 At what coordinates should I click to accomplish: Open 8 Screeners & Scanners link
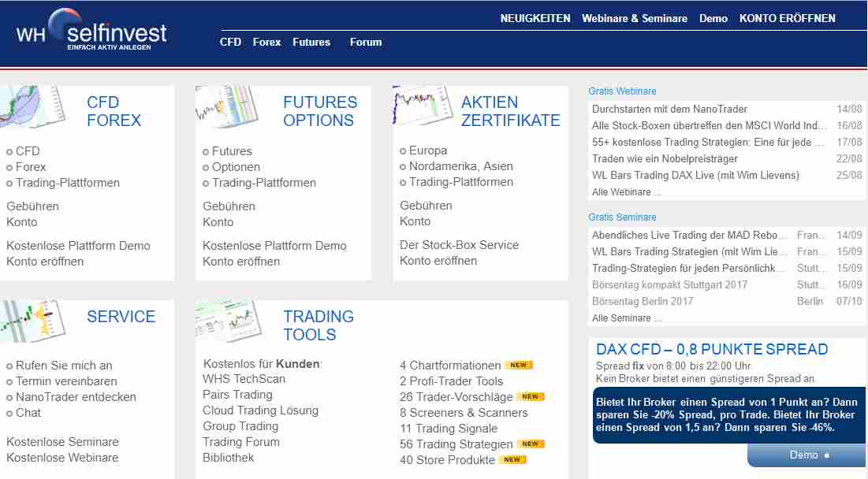(x=464, y=413)
